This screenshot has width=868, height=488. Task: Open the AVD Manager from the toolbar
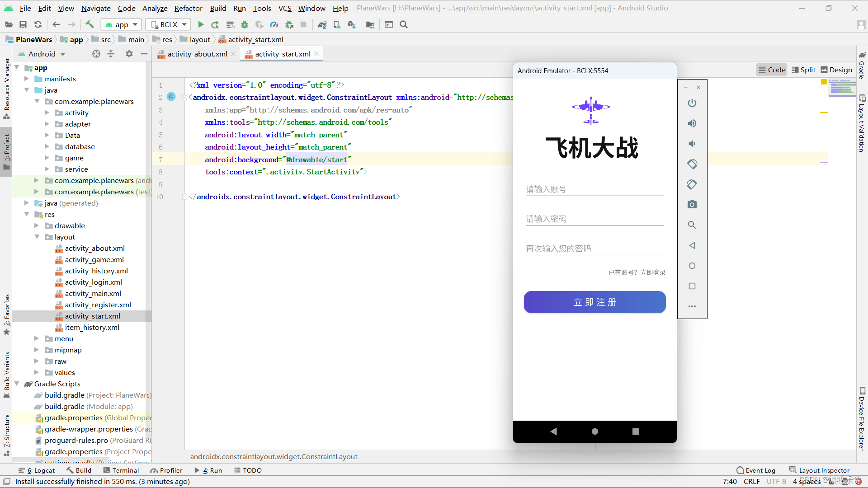point(337,24)
